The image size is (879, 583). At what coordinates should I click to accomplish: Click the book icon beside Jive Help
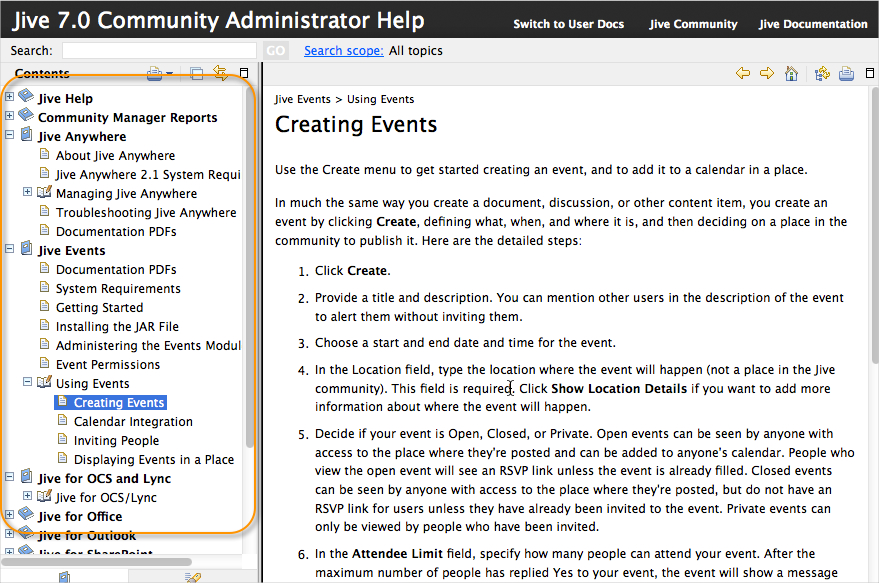(x=26, y=96)
